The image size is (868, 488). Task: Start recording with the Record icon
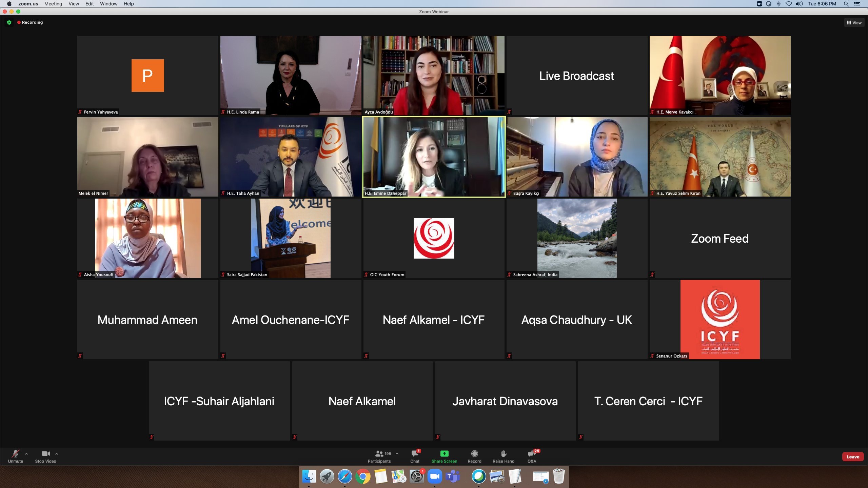pos(474,454)
